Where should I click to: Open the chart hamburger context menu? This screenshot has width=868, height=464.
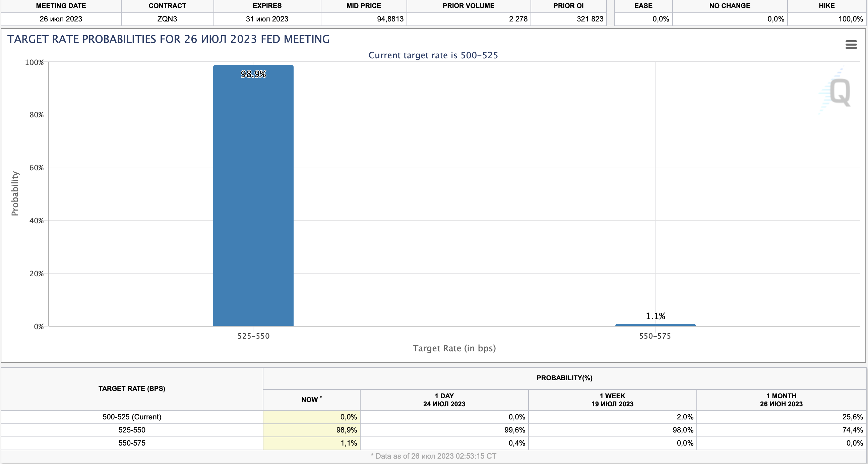point(851,45)
